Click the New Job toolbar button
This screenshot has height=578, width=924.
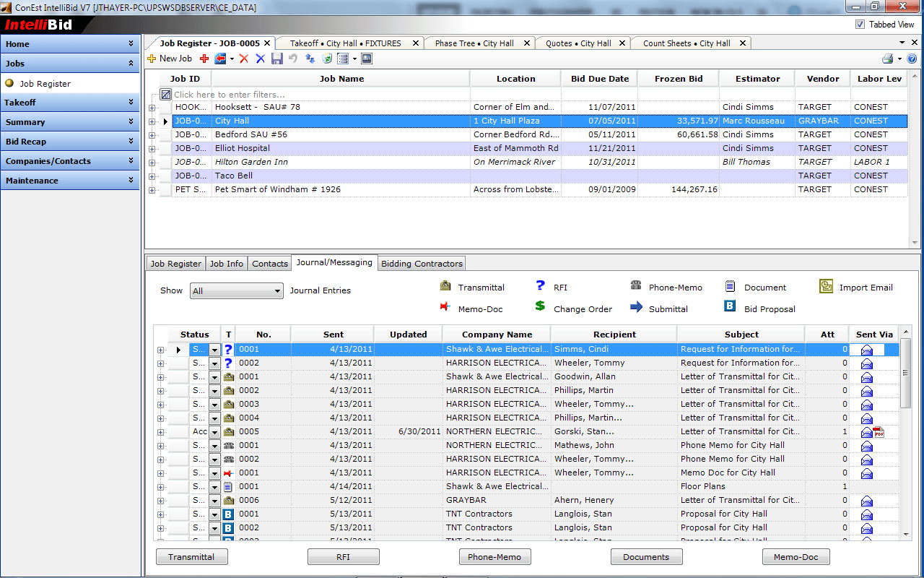coord(170,59)
